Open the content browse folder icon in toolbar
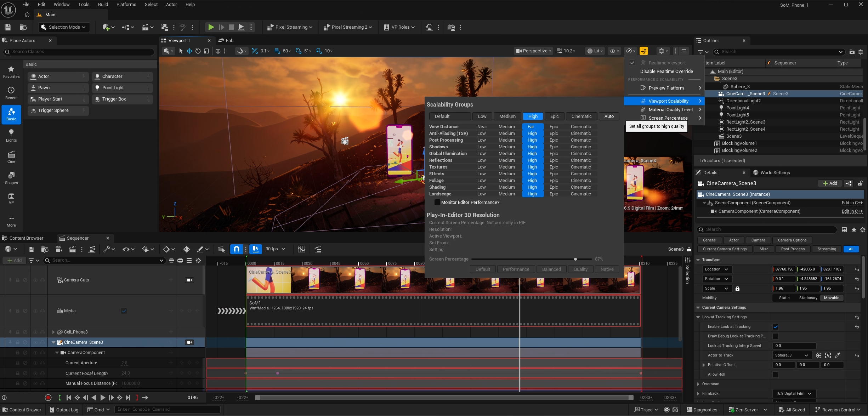Image resolution: width=868 pixels, height=416 pixels. [x=23, y=27]
